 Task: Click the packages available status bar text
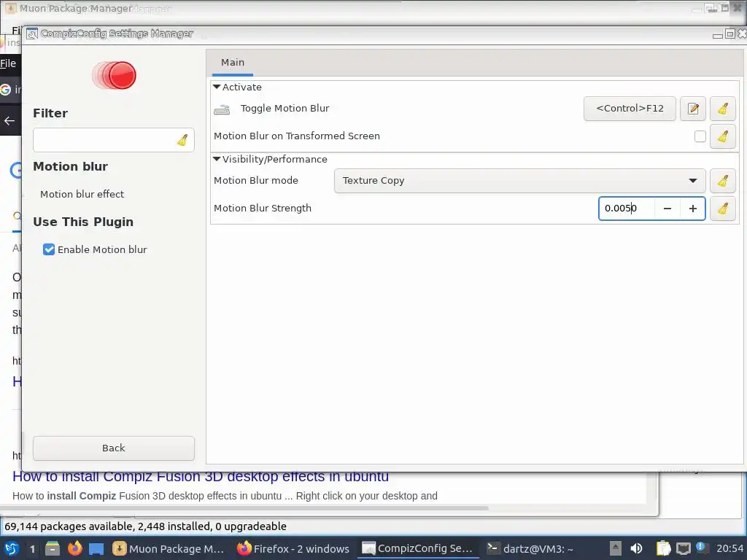coord(145,526)
